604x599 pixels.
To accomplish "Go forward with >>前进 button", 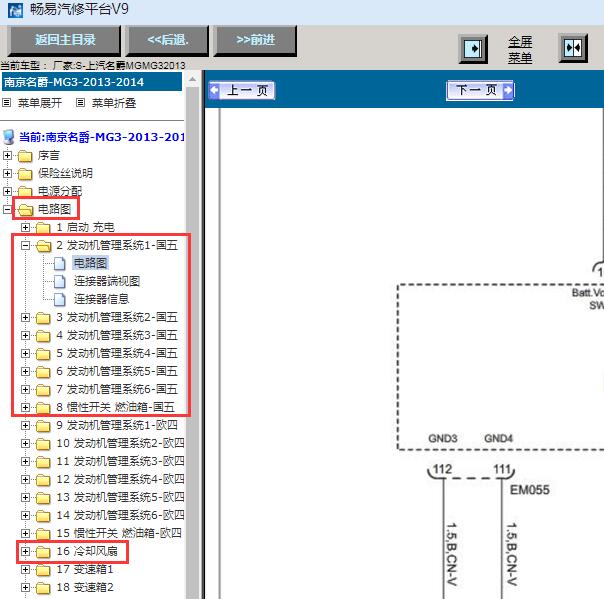I will 255,40.
